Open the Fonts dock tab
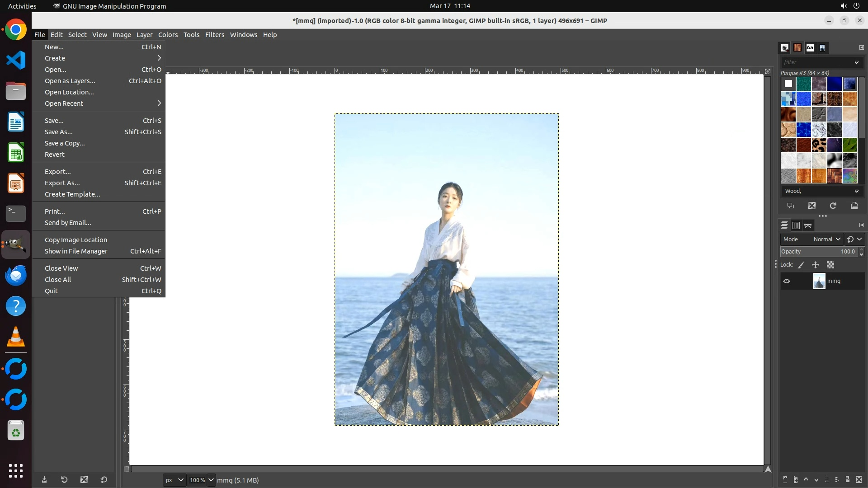The height and width of the screenshot is (488, 868). (x=810, y=47)
